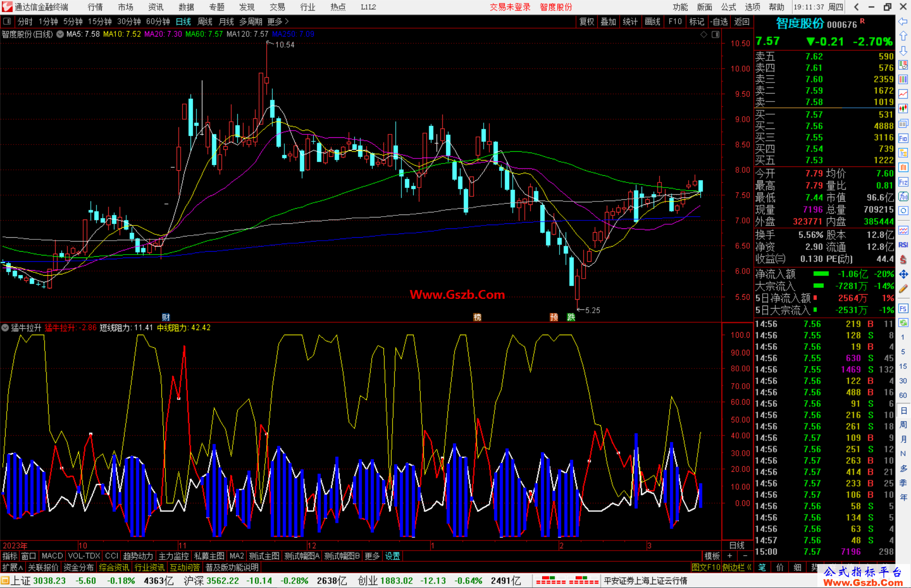Open the 市场 menu
Image resolution: width=911 pixels, height=588 pixels.
[126, 7]
